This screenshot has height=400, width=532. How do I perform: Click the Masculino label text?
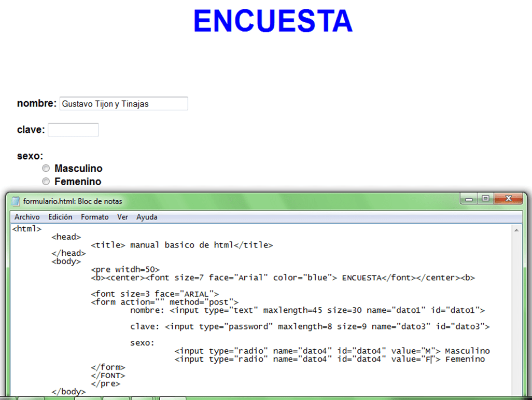click(x=78, y=169)
